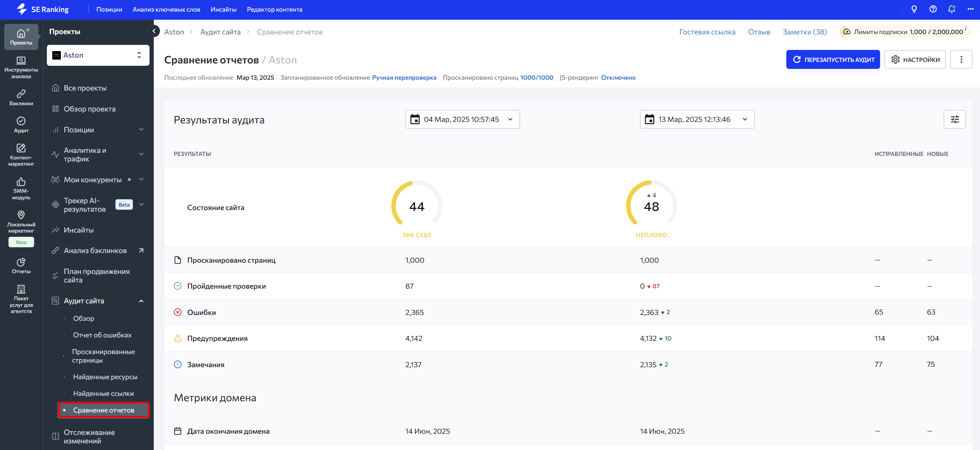Viewport: 980px width, 450px height.
Task: Open Заметки (38) link
Action: (x=805, y=32)
